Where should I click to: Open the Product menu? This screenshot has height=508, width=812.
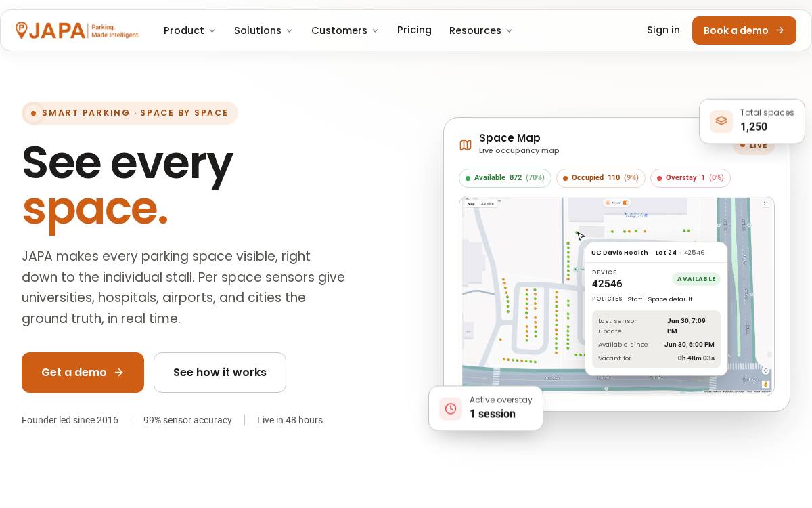tap(189, 30)
